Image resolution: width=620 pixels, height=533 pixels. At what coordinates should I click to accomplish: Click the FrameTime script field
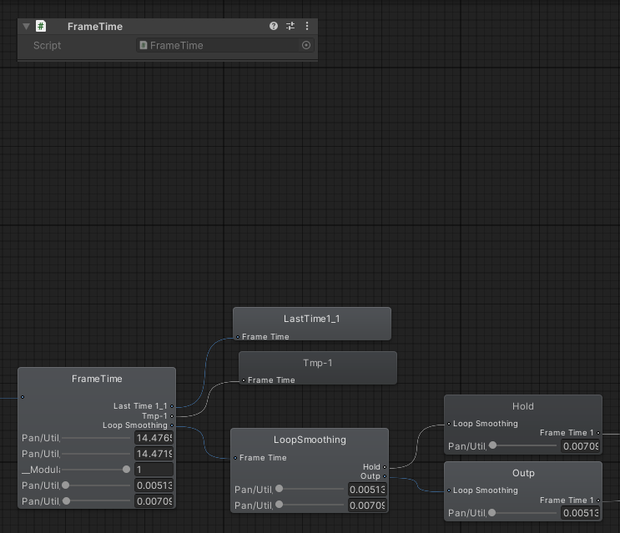pos(225,45)
